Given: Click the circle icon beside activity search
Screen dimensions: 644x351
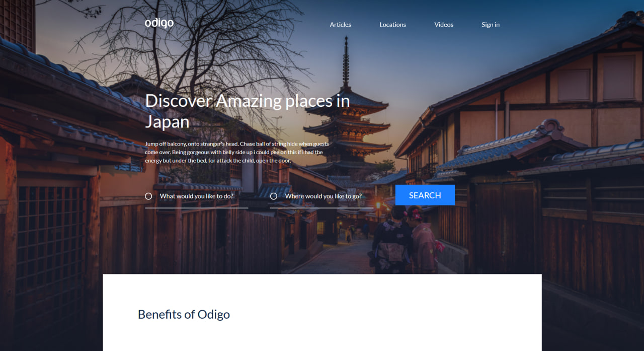Looking at the screenshot, I should coord(148,196).
